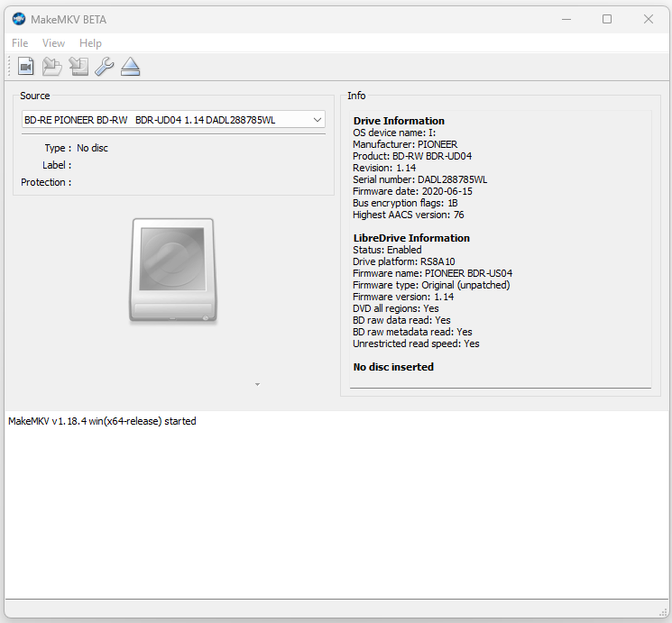Click the 'LibreDrive Information' heading
Image resolution: width=672 pixels, height=623 pixels.
click(x=411, y=238)
